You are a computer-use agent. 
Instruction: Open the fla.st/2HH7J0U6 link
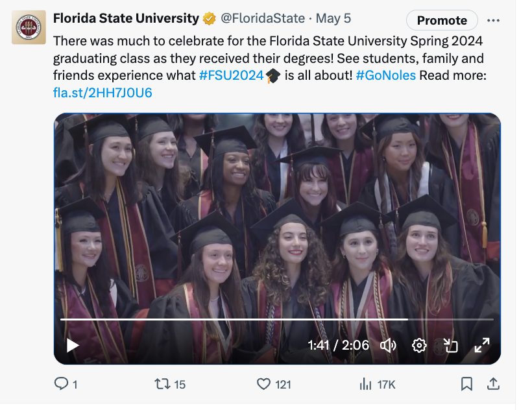point(103,93)
